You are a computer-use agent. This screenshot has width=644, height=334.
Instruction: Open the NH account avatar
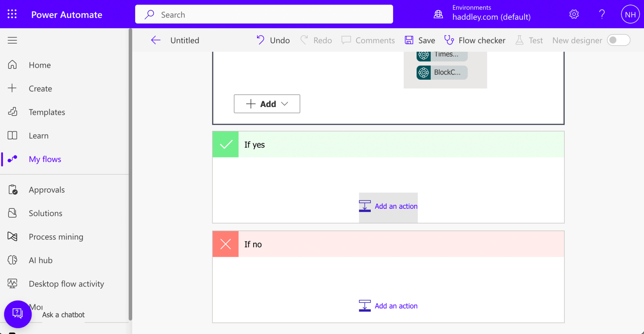630,14
